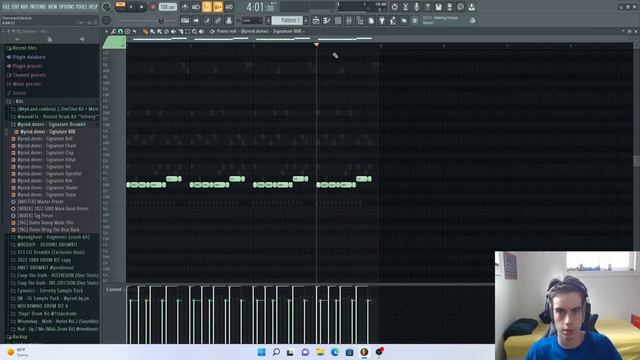
Task: Toggle the metronome icon
Action: tap(184, 7)
